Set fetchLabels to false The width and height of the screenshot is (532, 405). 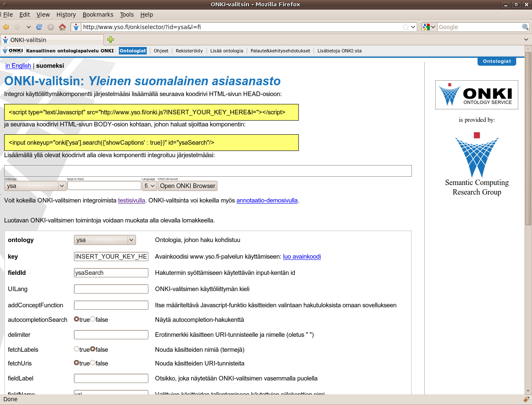[93, 349]
